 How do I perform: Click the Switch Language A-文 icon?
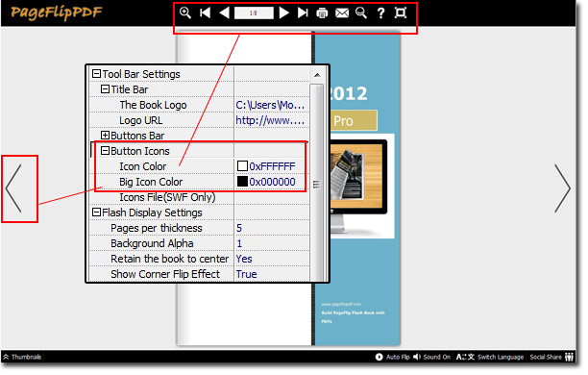click(466, 358)
